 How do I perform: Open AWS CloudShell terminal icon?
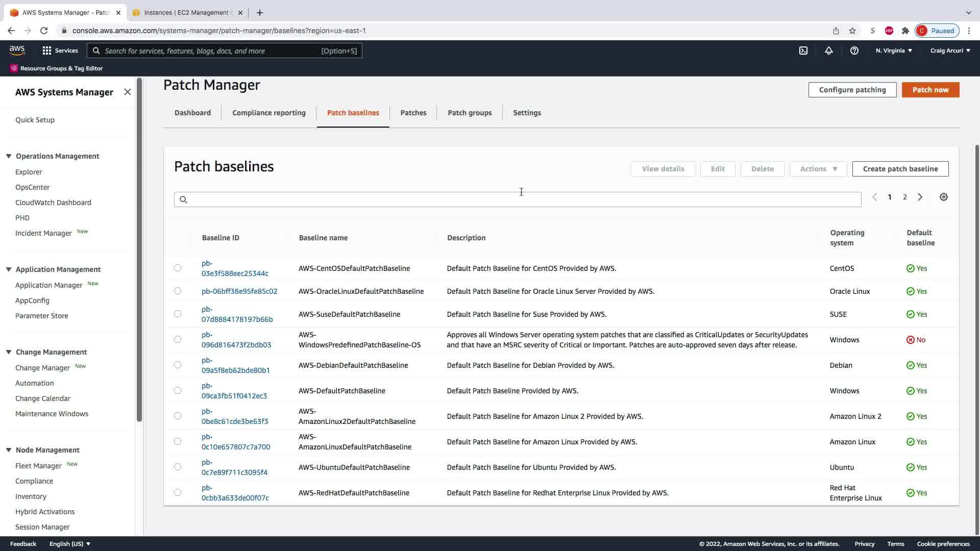(803, 51)
